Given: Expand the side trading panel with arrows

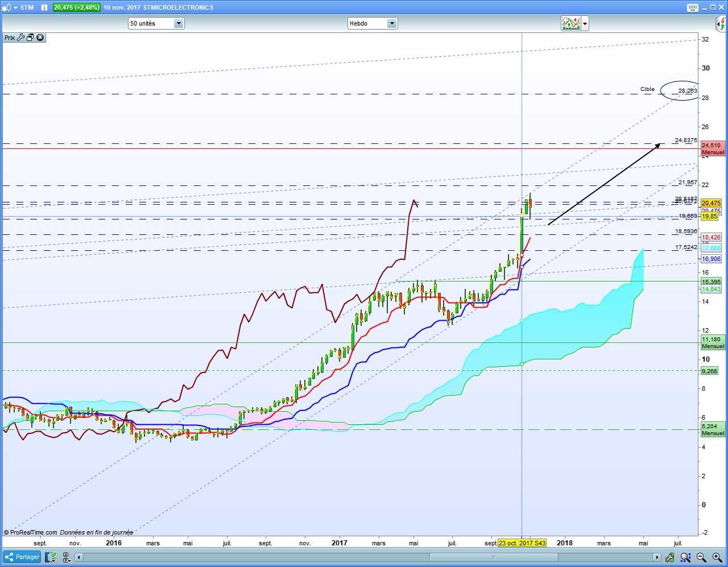Looking at the screenshot, I should [x=721, y=23].
